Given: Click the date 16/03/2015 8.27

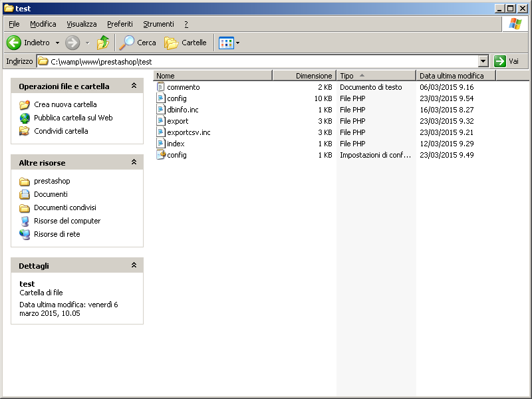Looking at the screenshot, I should tap(447, 110).
